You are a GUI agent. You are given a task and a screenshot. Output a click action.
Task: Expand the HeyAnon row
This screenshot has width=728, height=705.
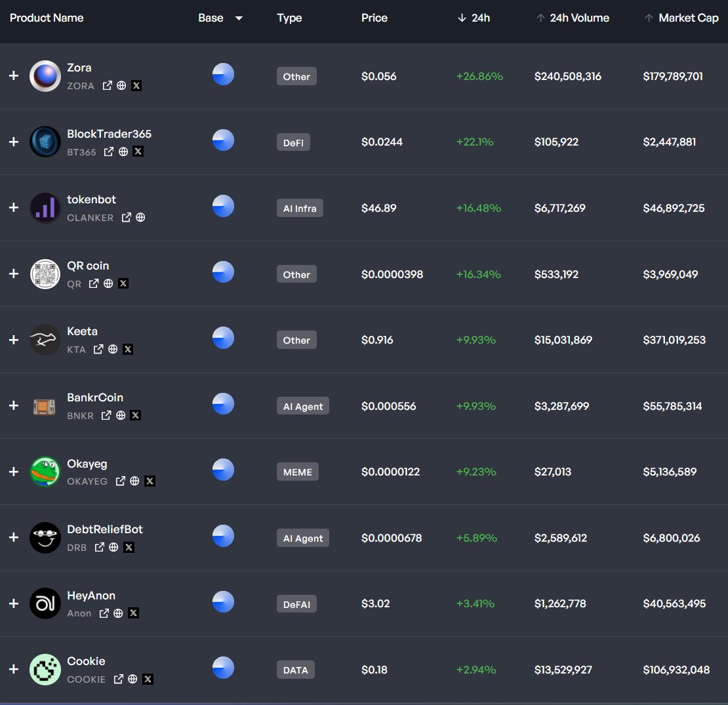pos(14,603)
